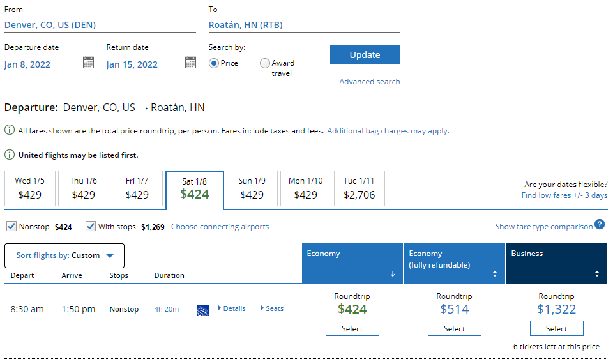Select the Price radio button
Viewport: 613px width, 364px height.
pos(214,63)
